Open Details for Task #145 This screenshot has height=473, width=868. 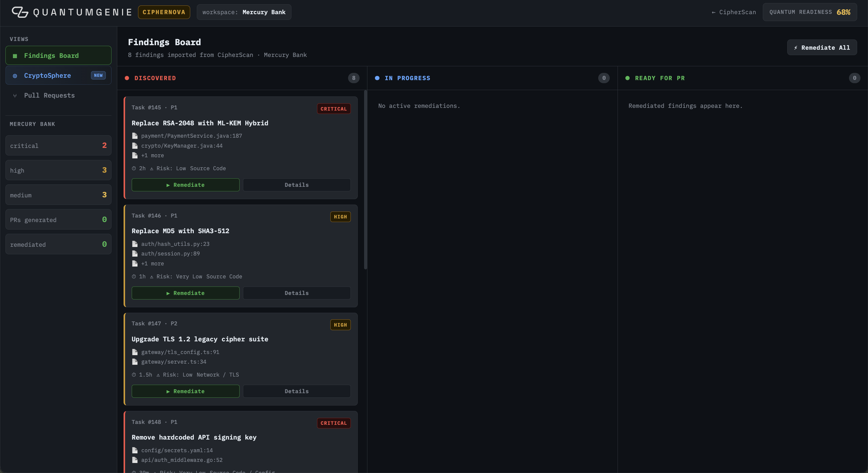pyautogui.click(x=297, y=185)
